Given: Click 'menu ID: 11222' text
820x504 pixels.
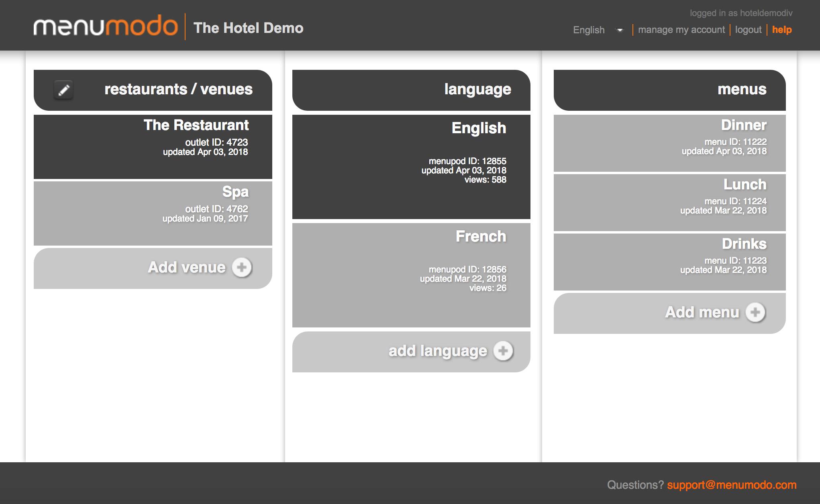Looking at the screenshot, I should pyautogui.click(x=736, y=142).
